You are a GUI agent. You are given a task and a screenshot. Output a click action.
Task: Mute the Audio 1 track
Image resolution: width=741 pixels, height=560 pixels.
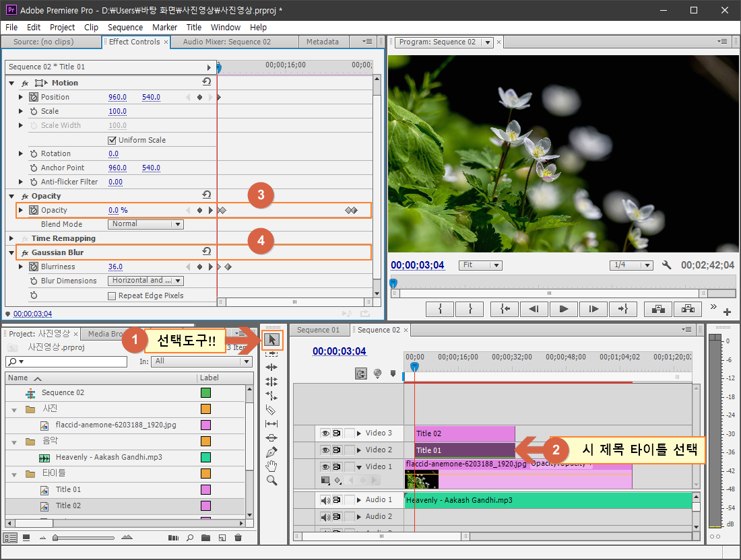click(325, 500)
